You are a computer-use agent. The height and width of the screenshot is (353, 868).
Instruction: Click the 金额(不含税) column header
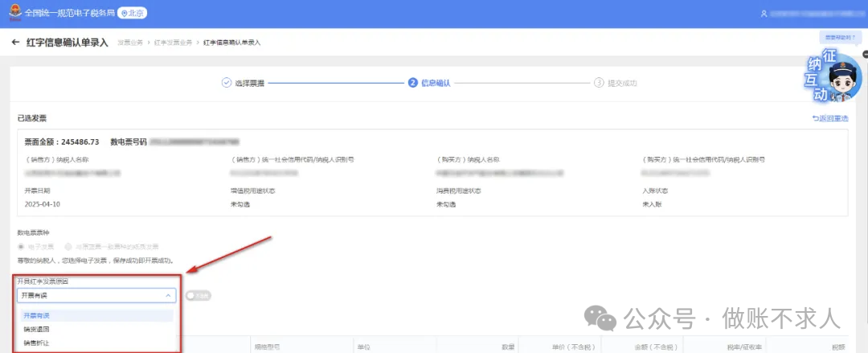tap(657, 347)
